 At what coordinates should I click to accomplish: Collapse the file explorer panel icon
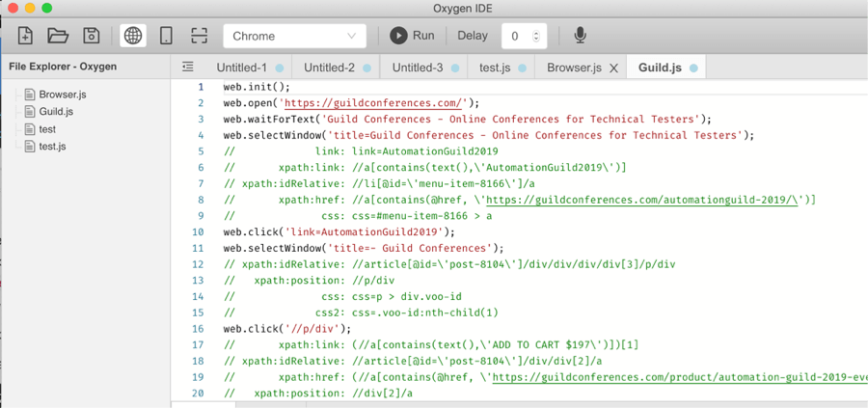[188, 67]
